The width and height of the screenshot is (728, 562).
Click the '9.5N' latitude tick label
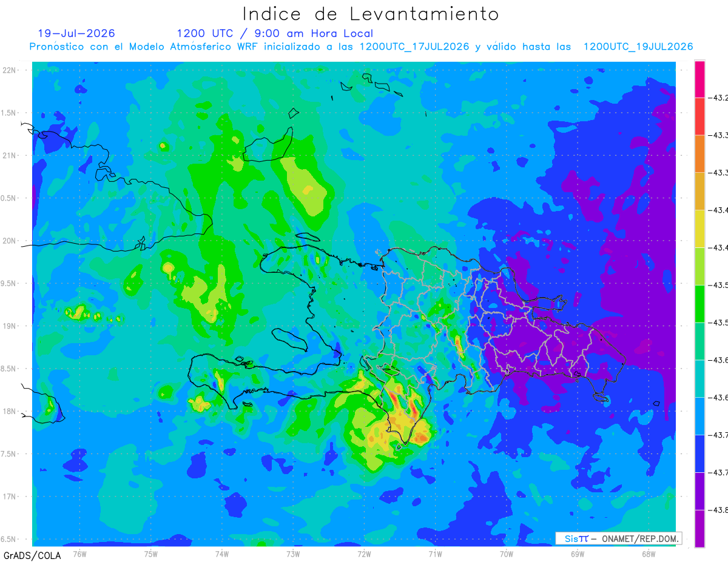9,283
